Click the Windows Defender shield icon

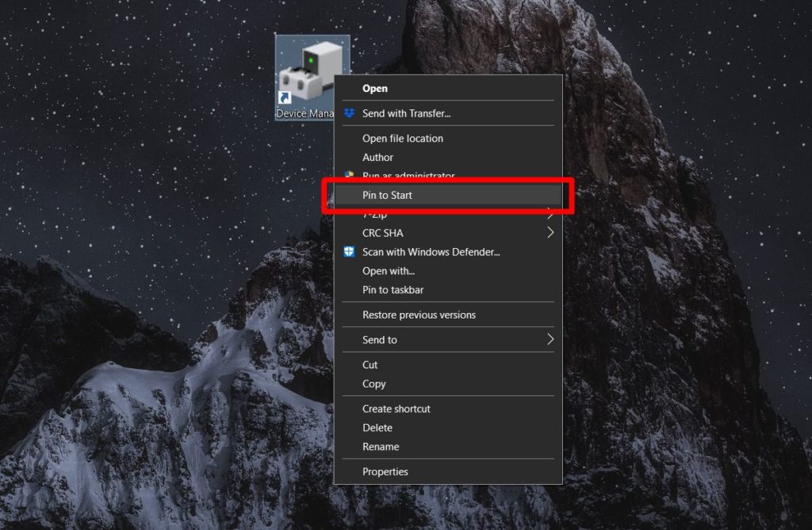click(349, 252)
